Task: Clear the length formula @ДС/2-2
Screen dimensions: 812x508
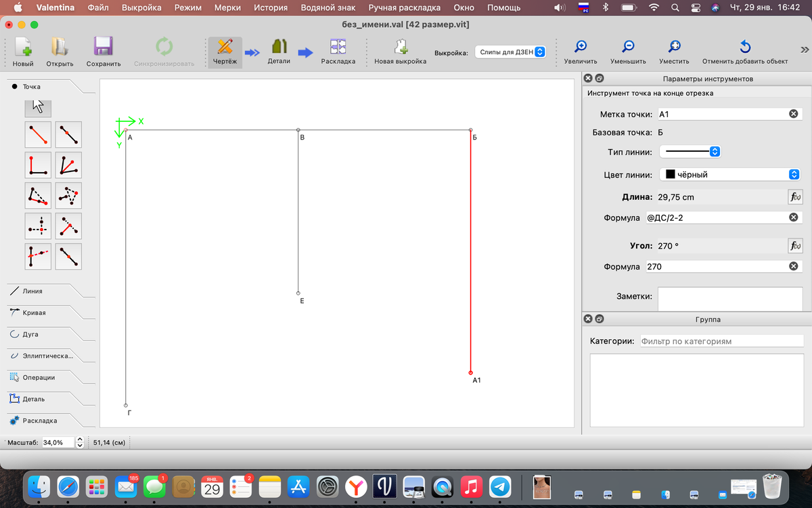Action: point(793,217)
